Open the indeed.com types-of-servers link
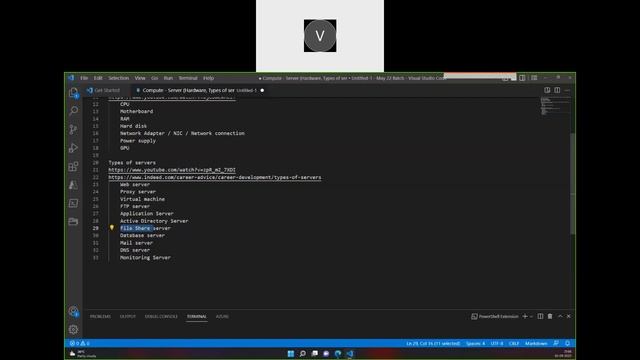Viewport: 640px width, 360px height. pos(215,177)
